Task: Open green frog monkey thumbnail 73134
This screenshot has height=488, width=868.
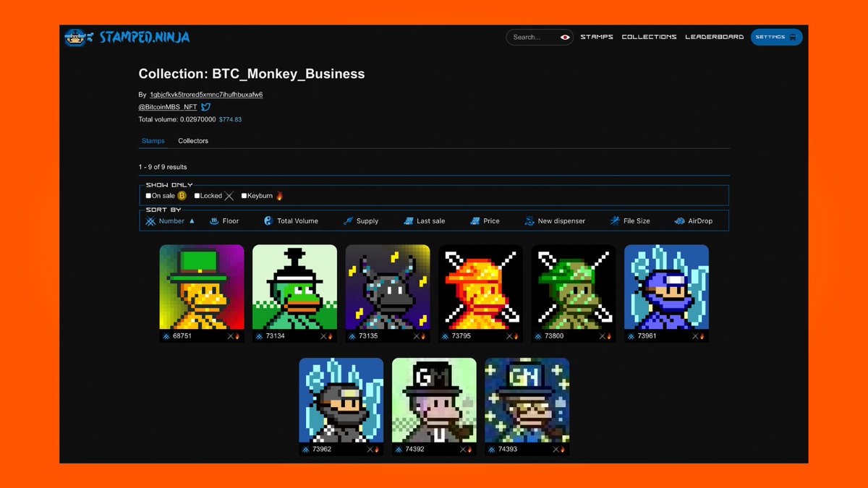Action: 294,287
